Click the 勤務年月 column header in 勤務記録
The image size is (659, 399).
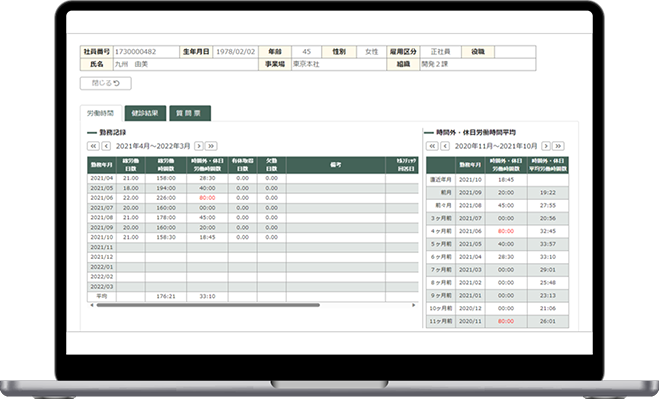click(102, 165)
